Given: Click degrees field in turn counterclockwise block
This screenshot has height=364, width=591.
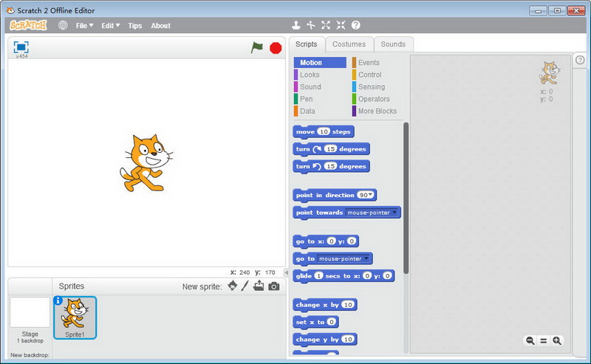Looking at the screenshot, I should coord(330,166).
